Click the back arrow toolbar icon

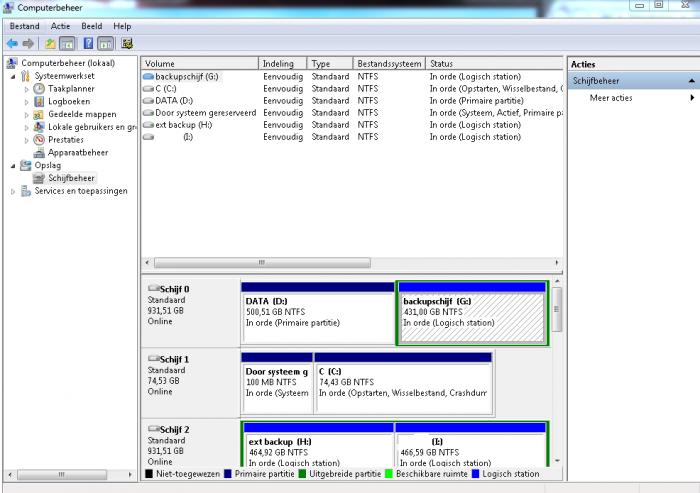tap(12, 43)
